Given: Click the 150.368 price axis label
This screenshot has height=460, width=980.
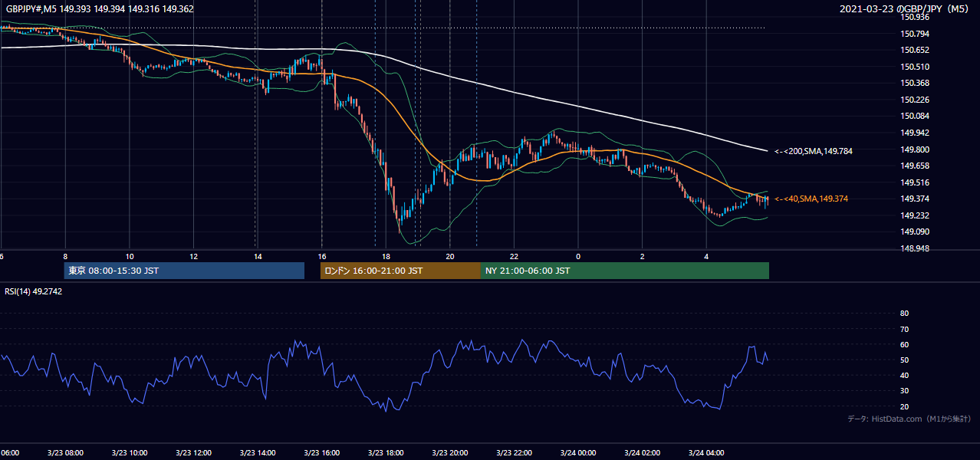Looking at the screenshot, I should pyautogui.click(x=916, y=83).
